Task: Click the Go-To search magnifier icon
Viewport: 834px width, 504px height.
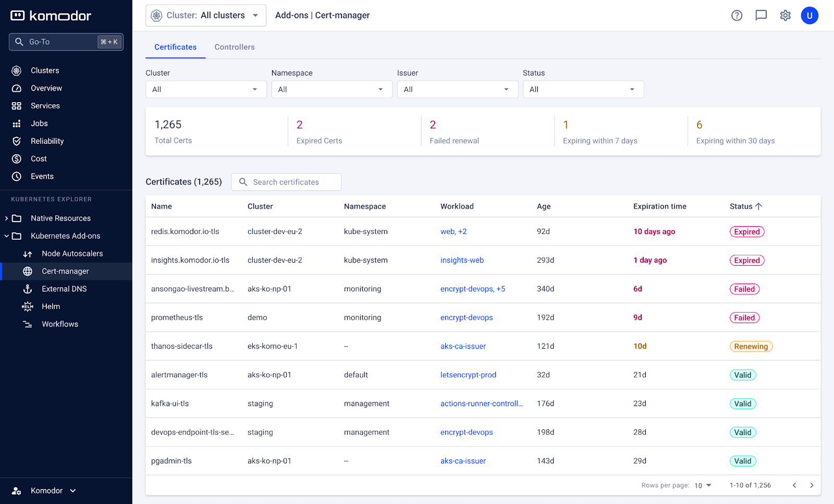Action: click(x=19, y=42)
